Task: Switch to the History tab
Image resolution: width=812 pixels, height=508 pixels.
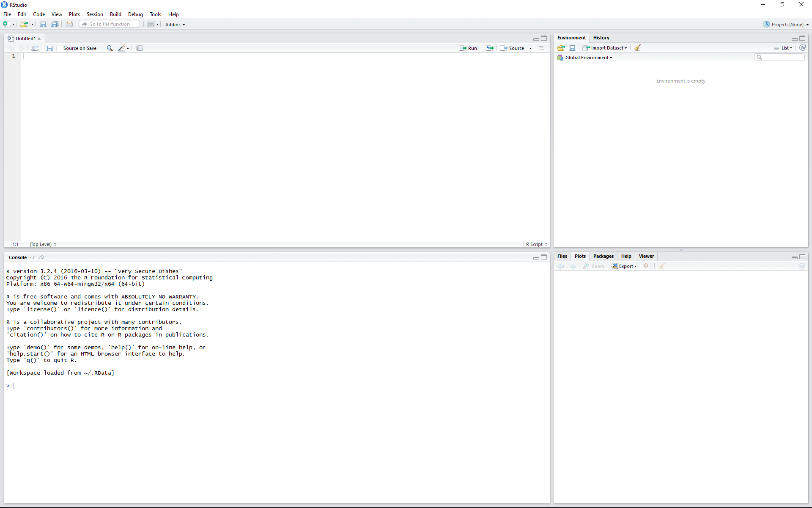Action: click(x=601, y=38)
